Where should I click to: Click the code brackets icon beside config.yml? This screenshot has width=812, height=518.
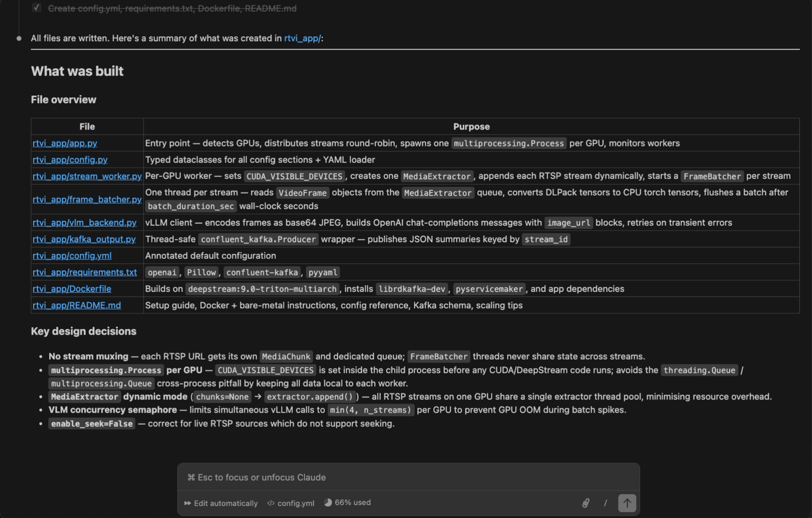270,503
